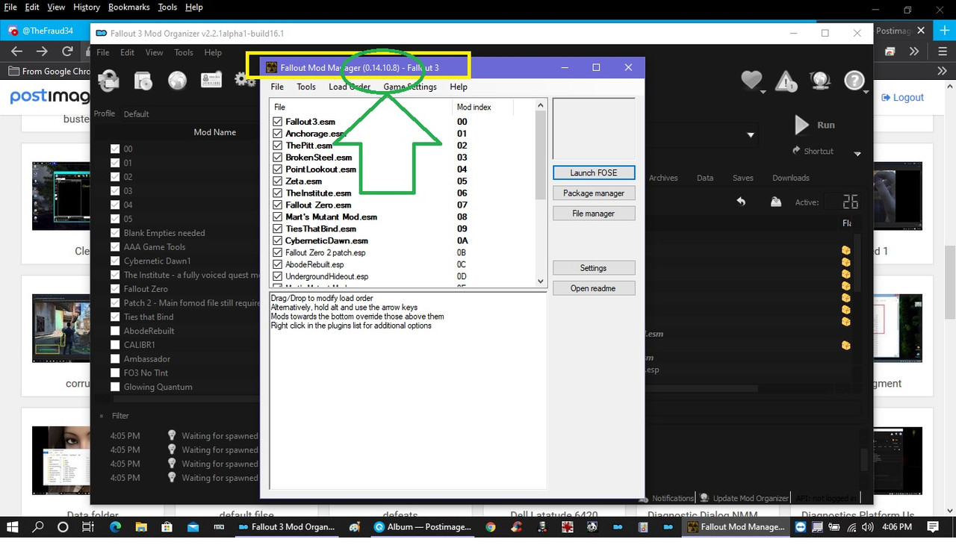Click the disc-and-box icon in Mod Organizer toolbar
This screenshot has height=560, width=956.
[x=143, y=80]
